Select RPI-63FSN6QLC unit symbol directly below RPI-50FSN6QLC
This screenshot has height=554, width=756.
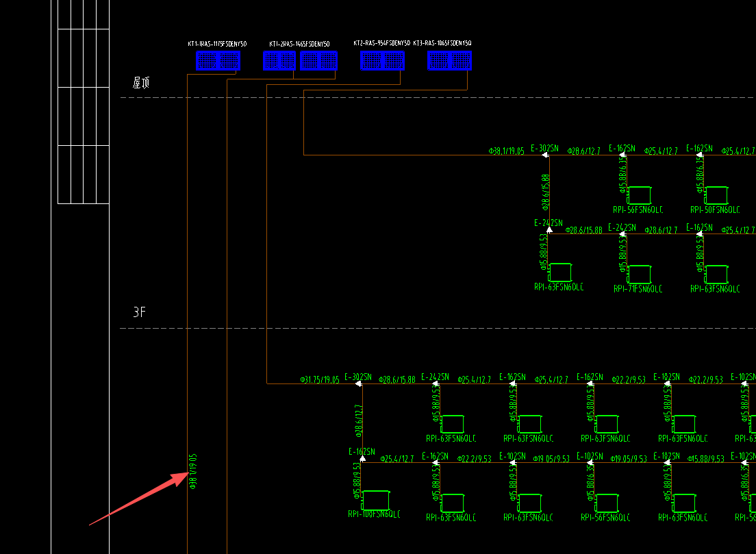tap(716, 275)
